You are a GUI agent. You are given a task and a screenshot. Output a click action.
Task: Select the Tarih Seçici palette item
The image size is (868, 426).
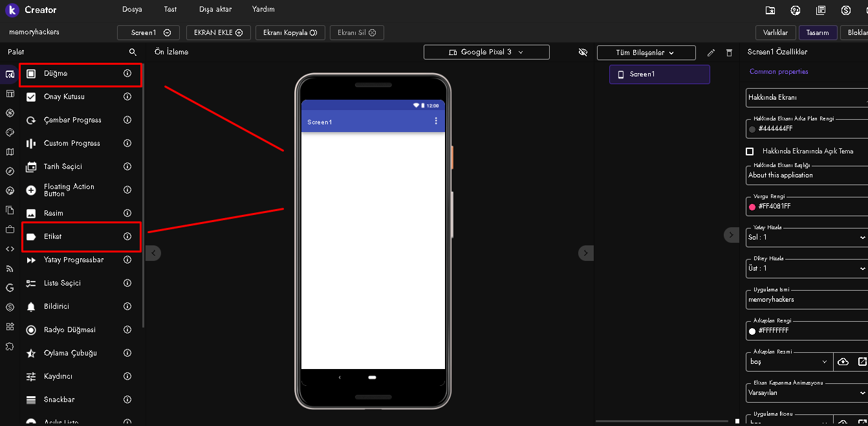80,166
